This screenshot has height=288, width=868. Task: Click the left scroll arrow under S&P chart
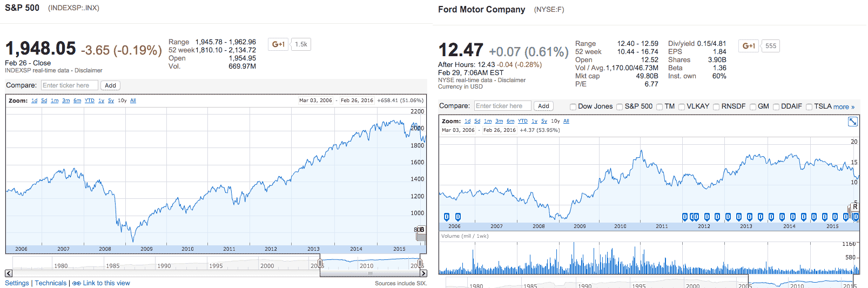click(x=9, y=273)
